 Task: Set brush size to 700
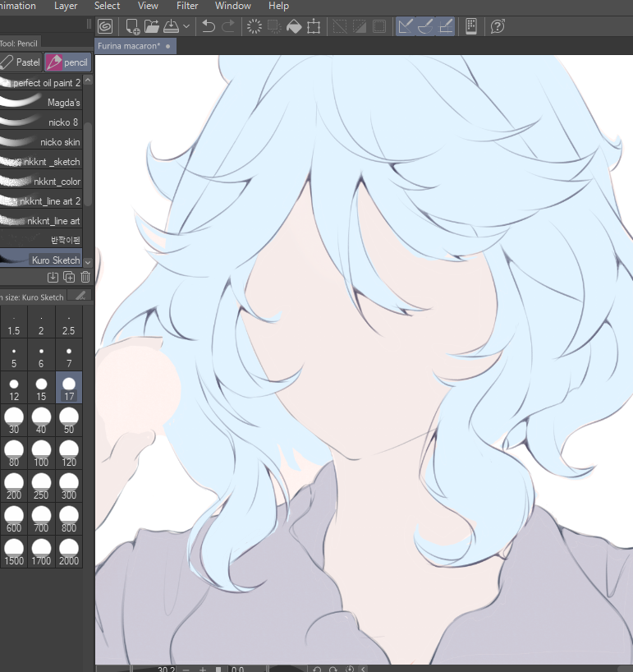click(41, 519)
